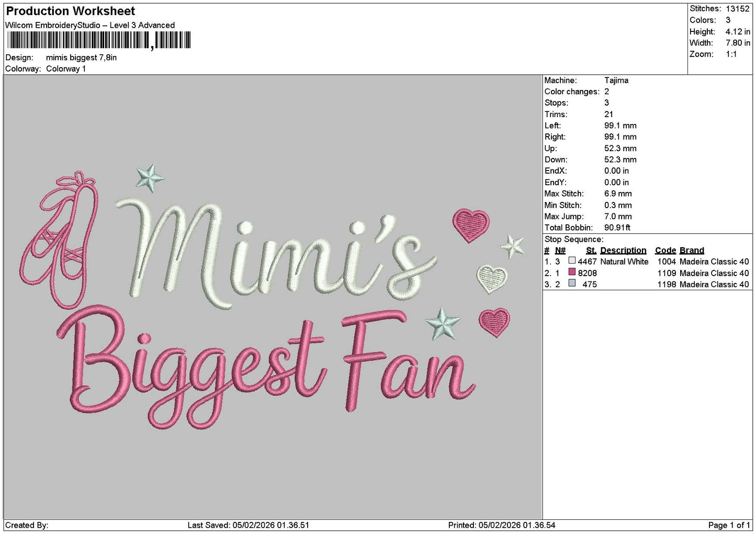
Task: Click the "Left:" extent label
Action: (x=552, y=126)
